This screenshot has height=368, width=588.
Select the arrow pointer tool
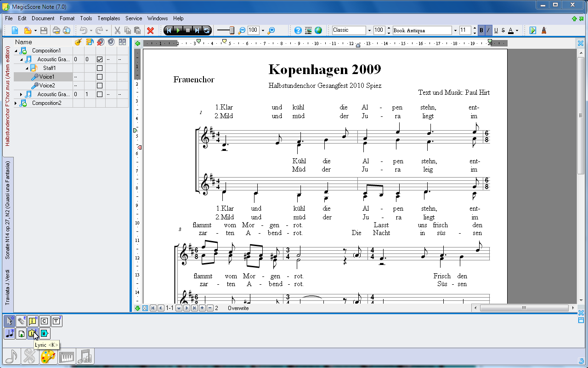click(9, 321)
